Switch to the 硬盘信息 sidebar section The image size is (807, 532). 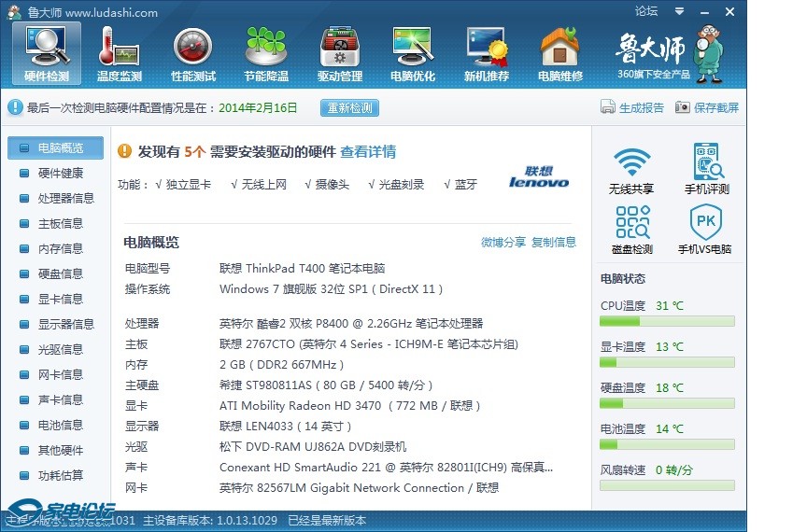pos(60,273)
